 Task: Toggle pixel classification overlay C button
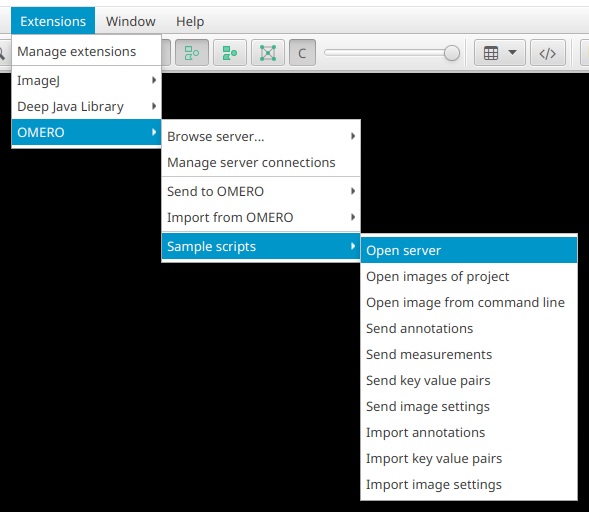(x=302, y=53)
